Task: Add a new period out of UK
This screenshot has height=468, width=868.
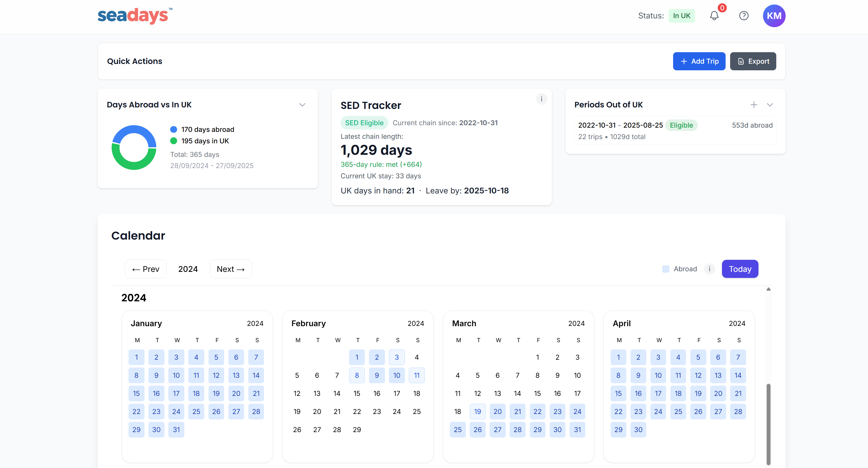Action: (754, 105)
